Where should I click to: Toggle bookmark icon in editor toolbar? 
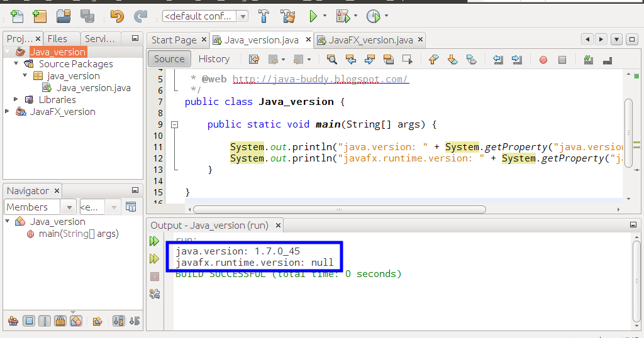472,60
